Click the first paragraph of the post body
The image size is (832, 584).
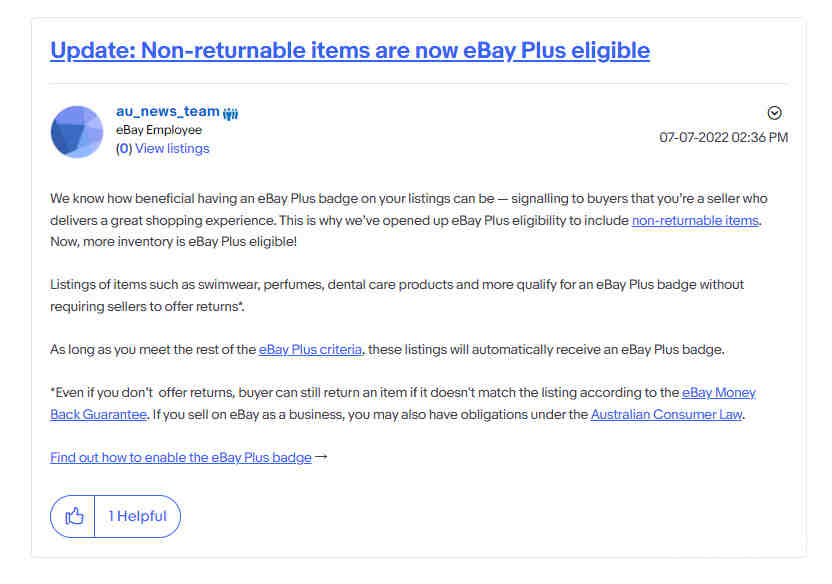(409, 220)
